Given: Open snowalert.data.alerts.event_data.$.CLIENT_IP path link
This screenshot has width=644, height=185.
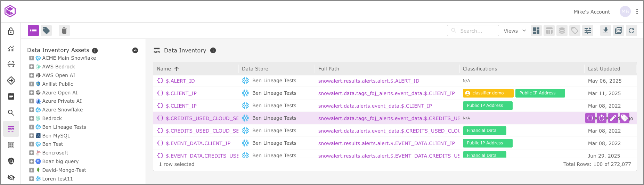Looking at the screenshot, I should pos(375,106).
